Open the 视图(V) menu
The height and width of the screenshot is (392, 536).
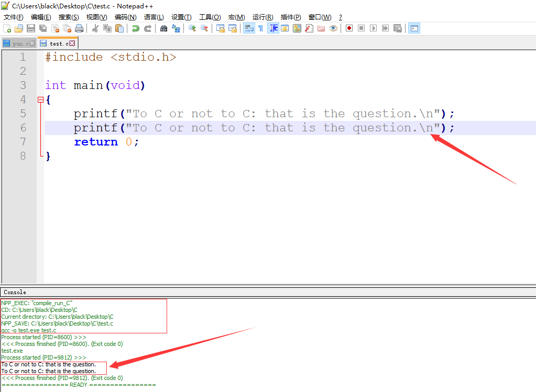pos(97,17)
